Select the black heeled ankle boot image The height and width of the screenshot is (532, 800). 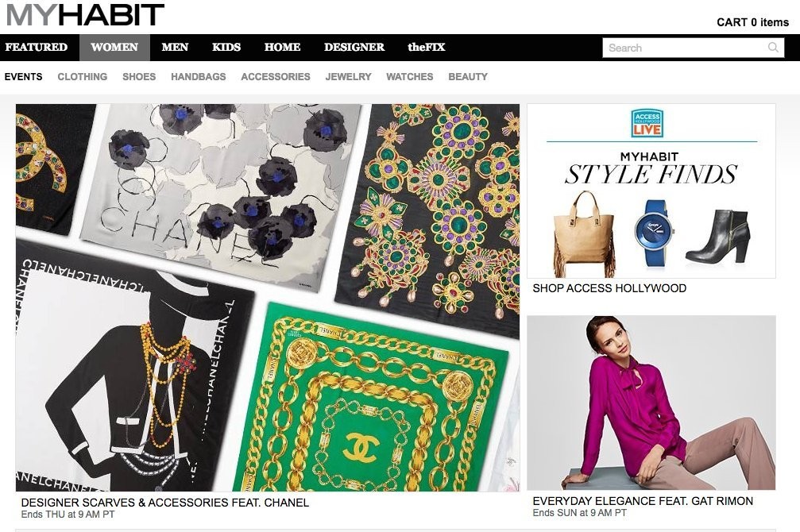click(x=718, y=237)
